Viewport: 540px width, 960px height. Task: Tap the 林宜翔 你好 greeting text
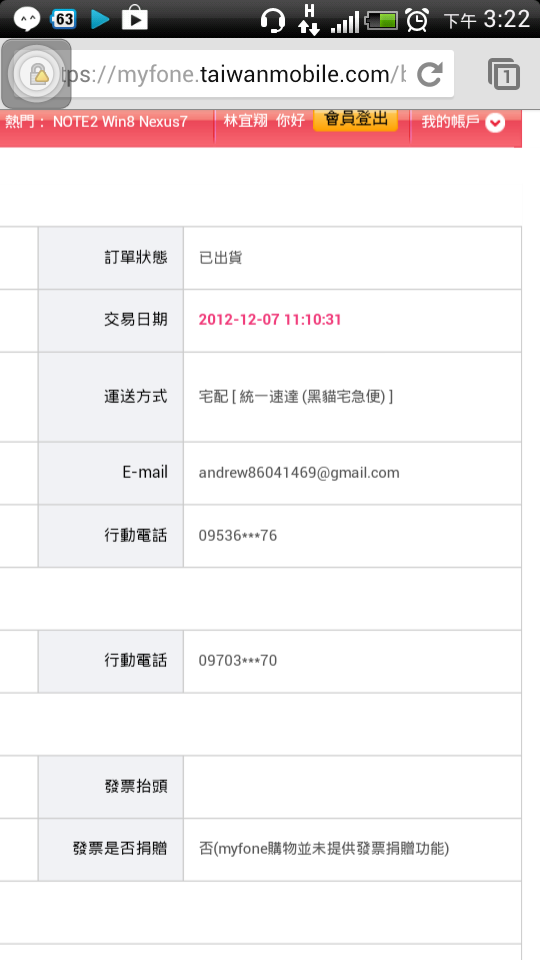(264, 121)
